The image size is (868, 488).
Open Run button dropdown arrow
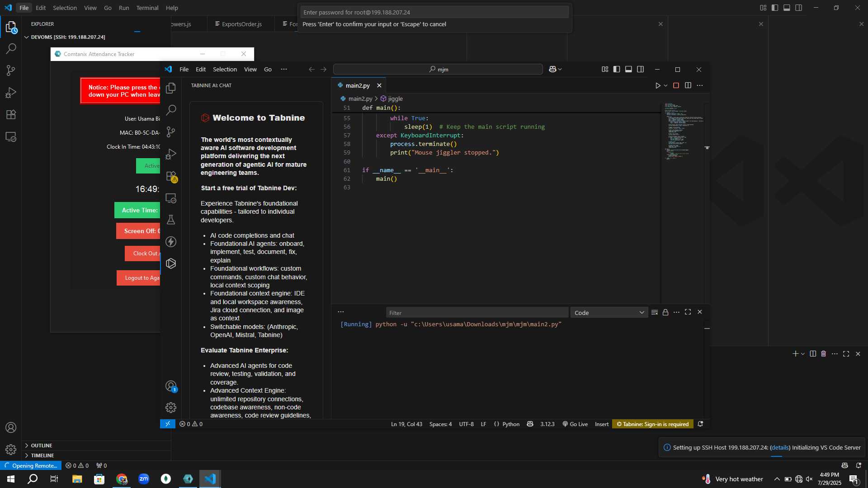pos(665,85)
